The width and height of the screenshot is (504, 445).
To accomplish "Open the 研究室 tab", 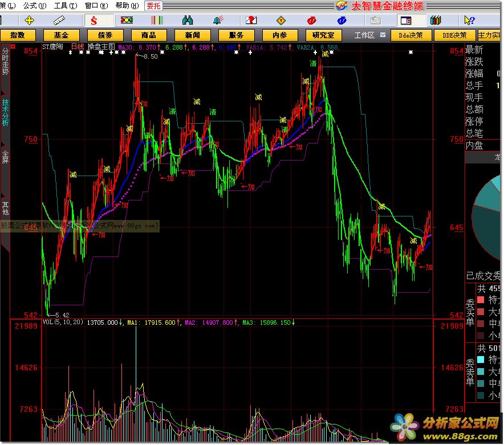I will 323,35.
